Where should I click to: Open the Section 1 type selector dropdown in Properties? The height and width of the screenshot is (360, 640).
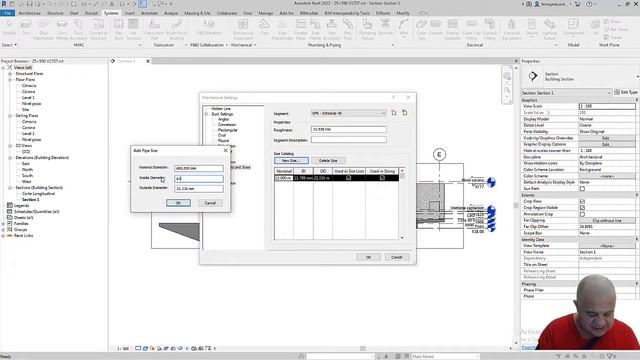tap(567, 93)
